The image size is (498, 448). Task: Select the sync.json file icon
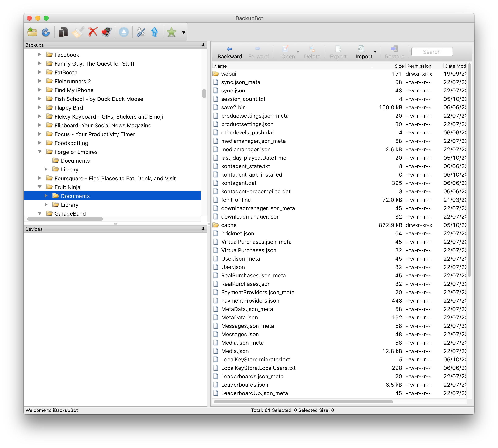point(216,91)
